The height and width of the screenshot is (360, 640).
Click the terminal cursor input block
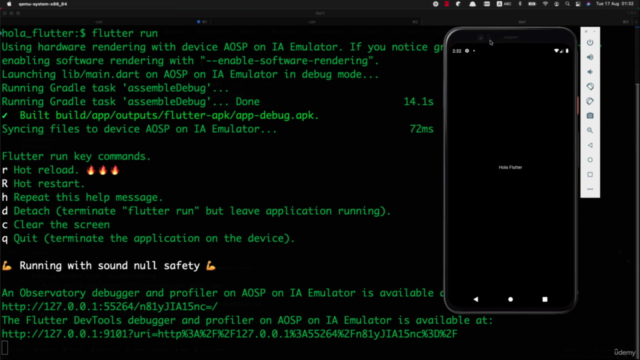click(x=4, y=348)
